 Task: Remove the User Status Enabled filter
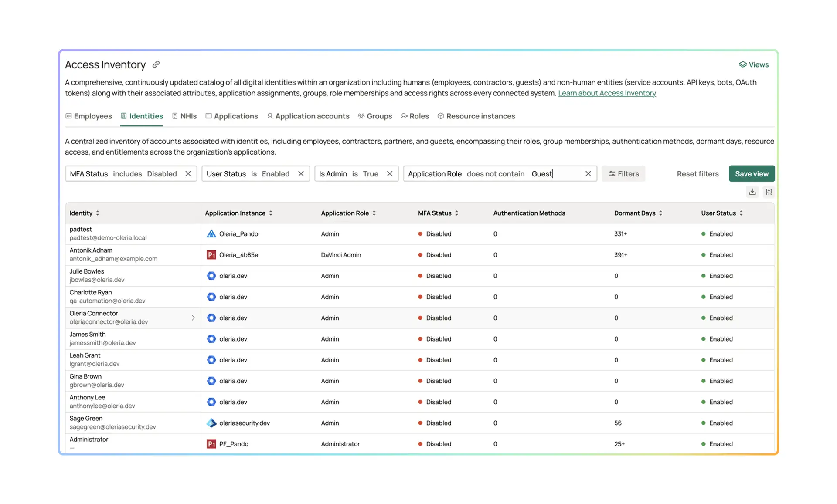[x=301, y=174]
